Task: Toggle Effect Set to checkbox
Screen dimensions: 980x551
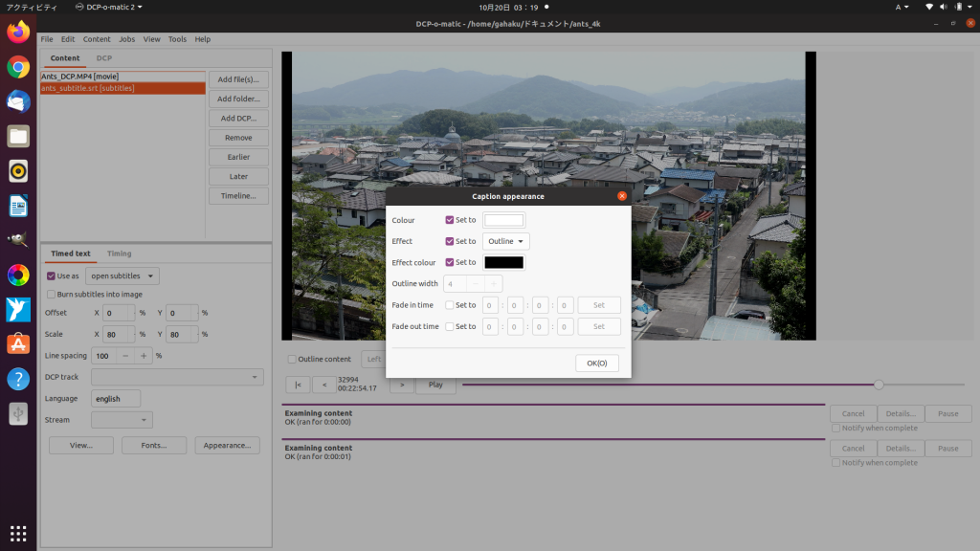Action: 450,241
